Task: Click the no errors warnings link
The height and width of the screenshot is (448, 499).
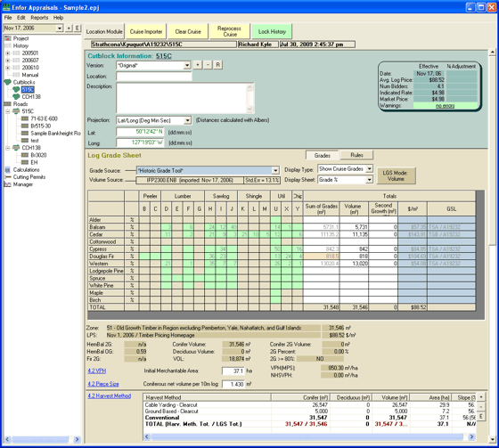Action: pos(445,106)
